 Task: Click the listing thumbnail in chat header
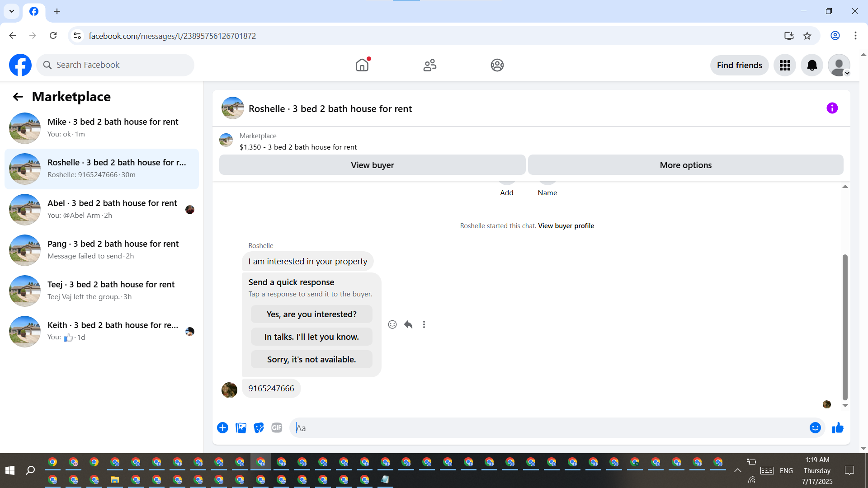(233, 108)
